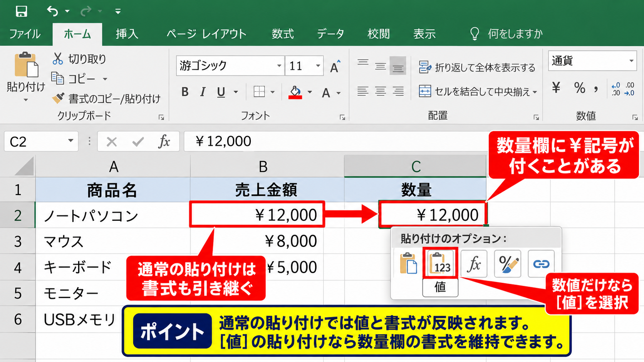Screen dimensions: 644x362
Task: Click the large Paste (貼り付け) clipboard icon
Action: tap(26, 65)
